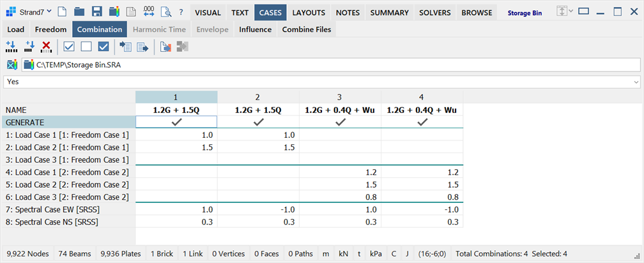
Task: Open the window layout arrows dropdown
Action: [565, 11]
